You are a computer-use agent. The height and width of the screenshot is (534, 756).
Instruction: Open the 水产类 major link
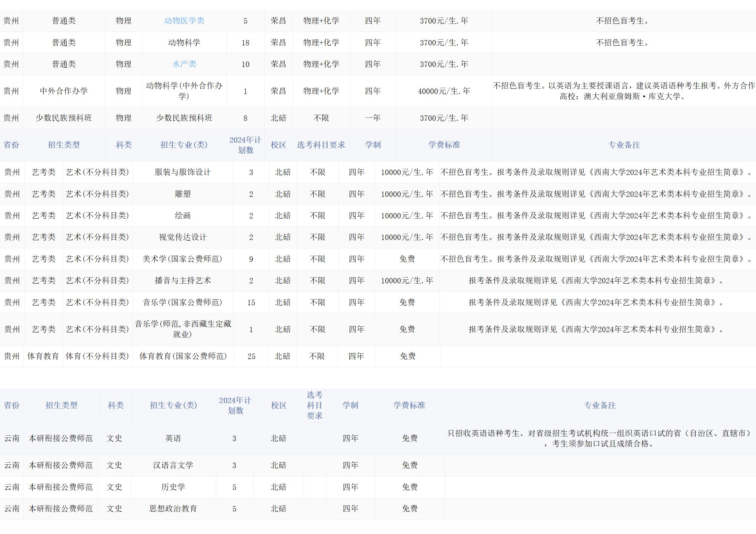tap(184, 64)
